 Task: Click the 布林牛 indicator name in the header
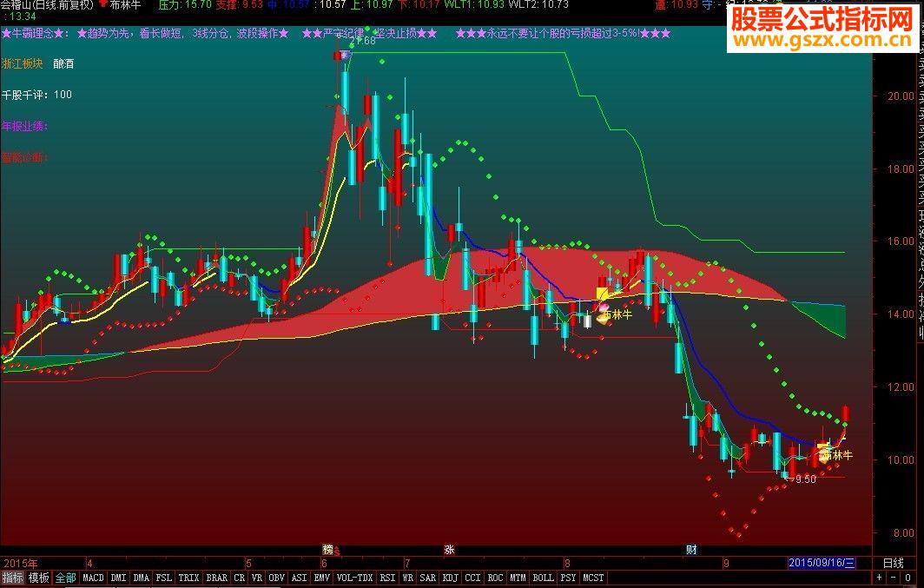(x=126, y=4)
